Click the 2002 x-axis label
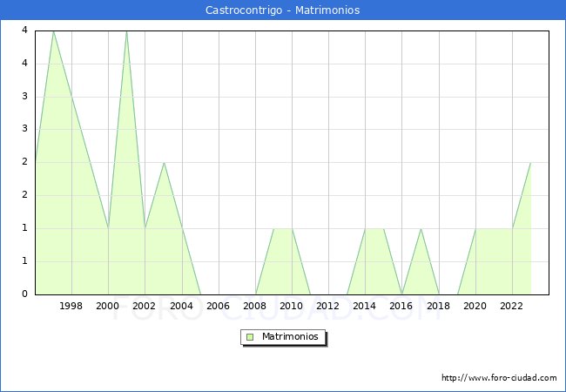 pyautogui.click(x=144, y=306)
